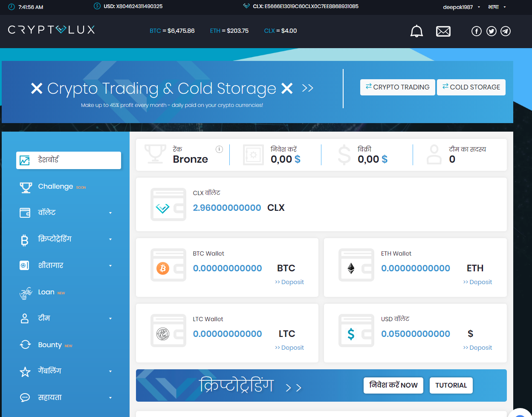Click the banner double-arrow after Cold Storage
The height and width of the screenshot is (417, 532).
pyautogui.click(x=308, y=88)
